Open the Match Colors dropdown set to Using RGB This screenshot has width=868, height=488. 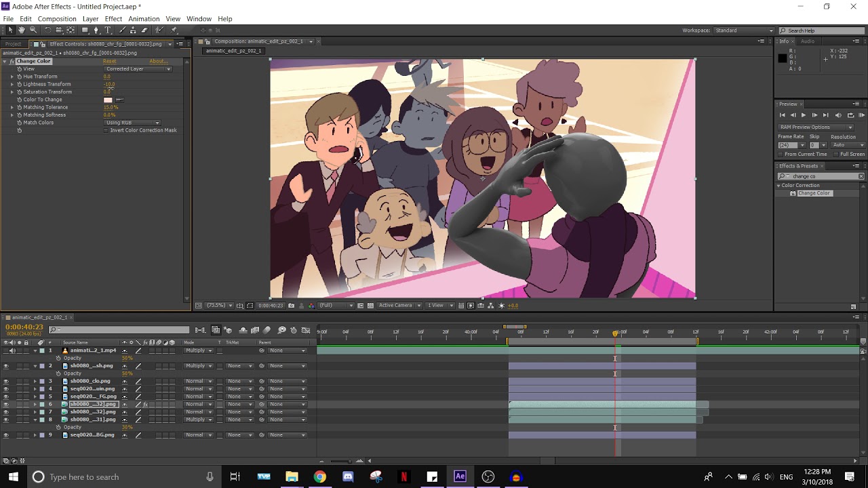tap(132, 123)
